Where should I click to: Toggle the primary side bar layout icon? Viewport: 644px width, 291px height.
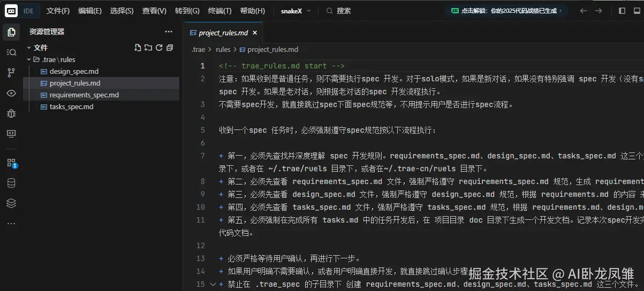pyautogui.click(x=622, y=11)
